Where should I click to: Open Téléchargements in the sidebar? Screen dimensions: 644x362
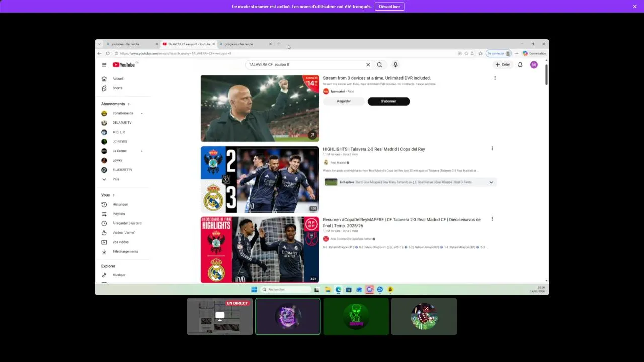125,252
